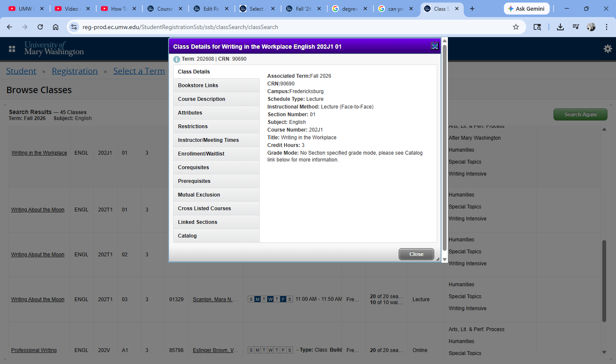Bookmark this page with the star icon
The image size is (616, 364).
(x=516, y=27)
